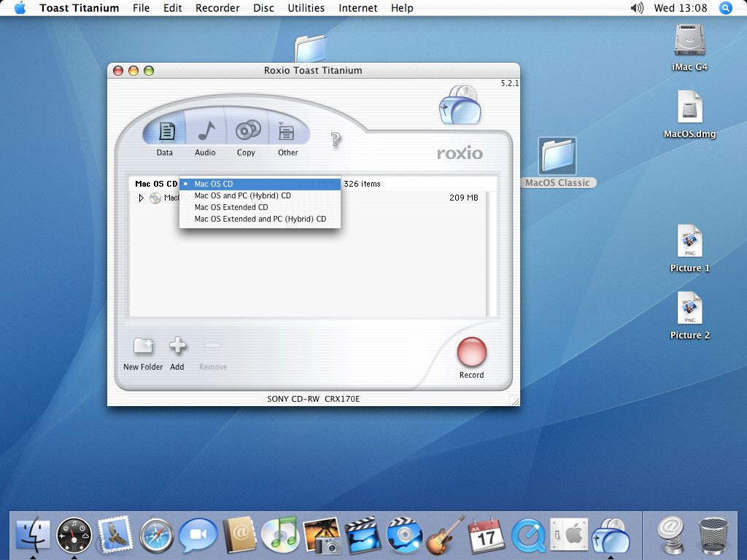Select the Other formats icon

click(x=286, y=131)
